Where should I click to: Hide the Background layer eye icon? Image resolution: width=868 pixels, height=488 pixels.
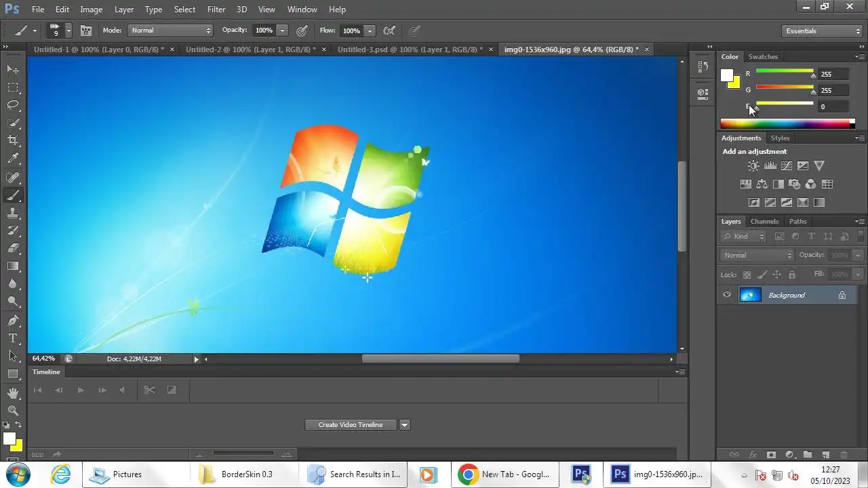pos(727,295)
